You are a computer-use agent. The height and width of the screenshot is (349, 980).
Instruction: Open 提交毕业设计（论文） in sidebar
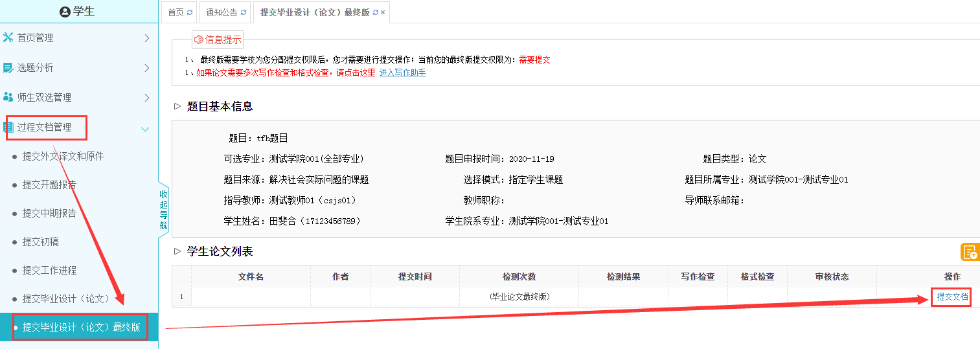point(67,298)
